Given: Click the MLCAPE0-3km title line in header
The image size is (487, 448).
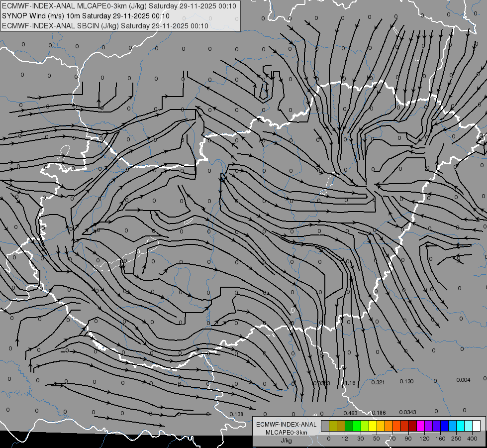Looking at the screenshot, I should 119,6.
